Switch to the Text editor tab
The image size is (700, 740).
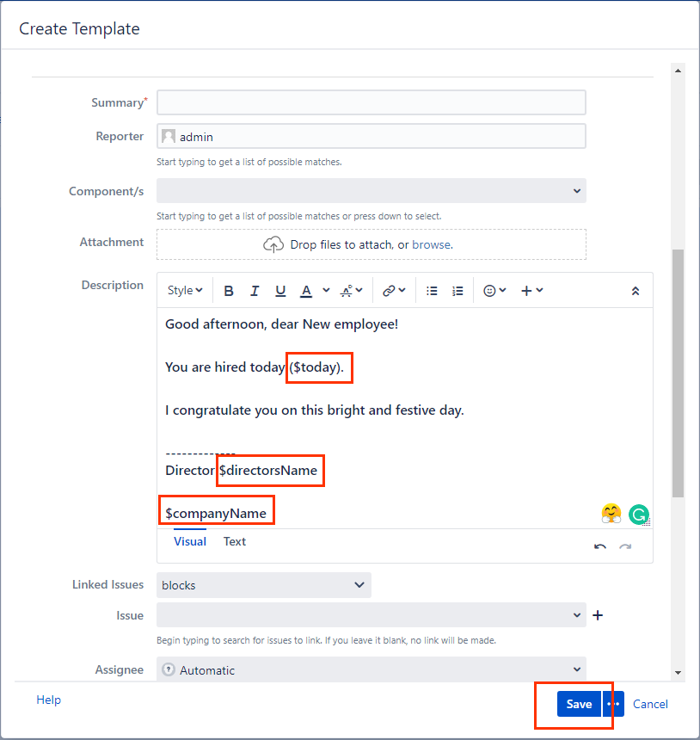[x=235, y=541]
